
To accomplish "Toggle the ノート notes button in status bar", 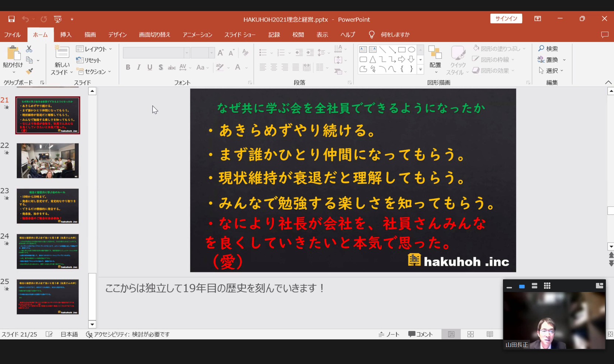I will (389, 334).
